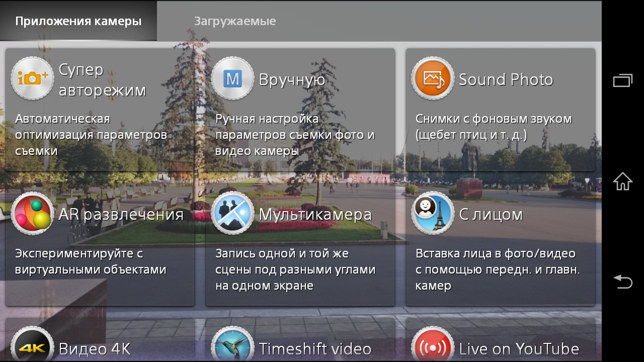Tap the 4K video icon

[x=32, y=346]
